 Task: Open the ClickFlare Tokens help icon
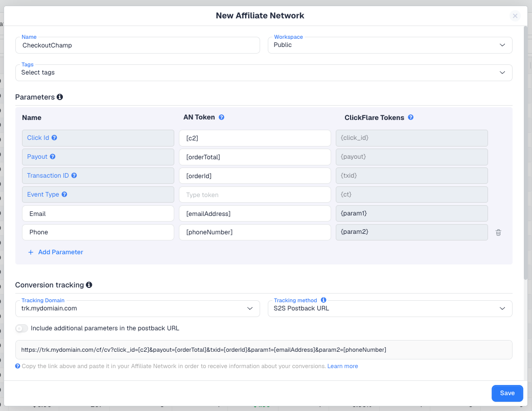click(410, 117)
